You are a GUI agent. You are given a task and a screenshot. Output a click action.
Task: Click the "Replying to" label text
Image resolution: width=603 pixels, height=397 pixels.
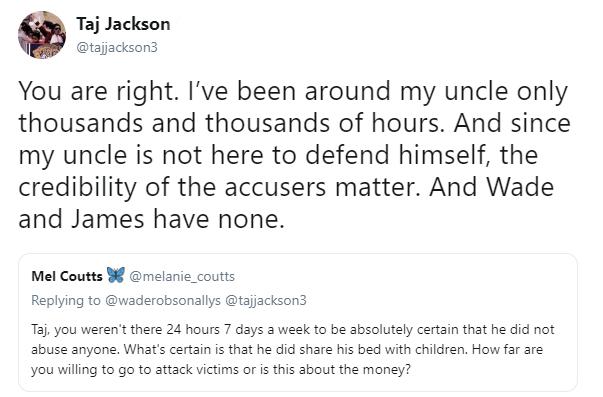click(x=66, y=300)
